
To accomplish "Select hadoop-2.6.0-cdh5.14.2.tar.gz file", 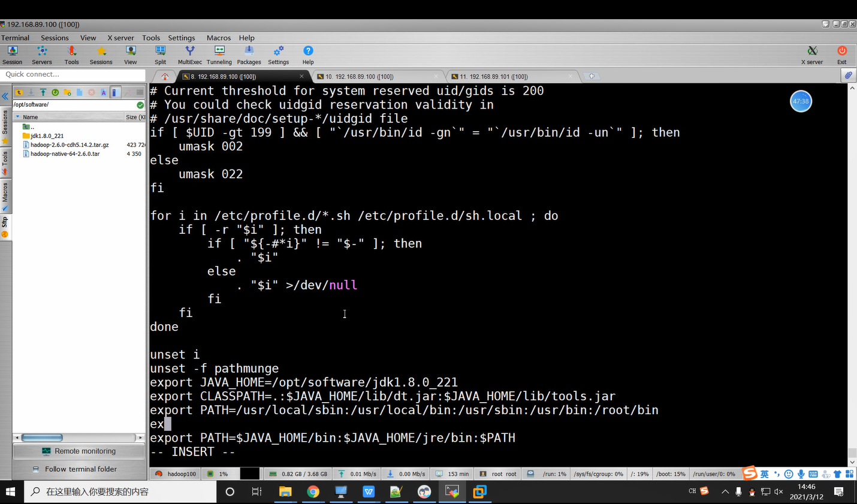I will click(70, 145).
